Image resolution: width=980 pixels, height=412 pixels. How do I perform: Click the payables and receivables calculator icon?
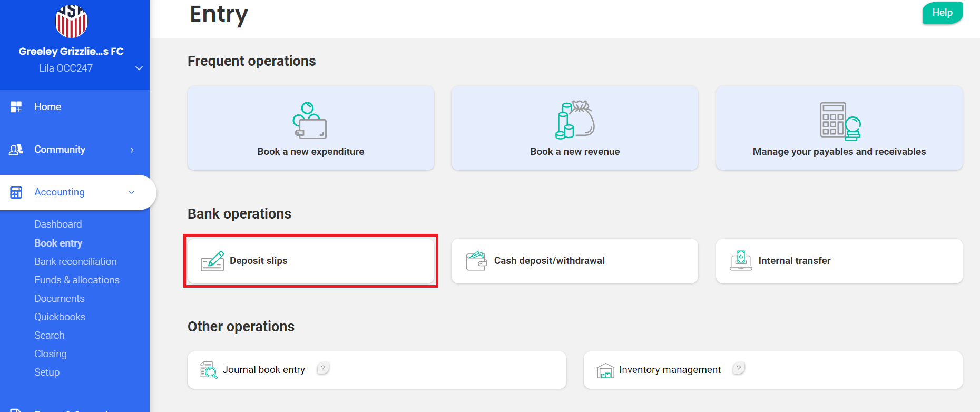pyautogui.click(x=839, y=121)
